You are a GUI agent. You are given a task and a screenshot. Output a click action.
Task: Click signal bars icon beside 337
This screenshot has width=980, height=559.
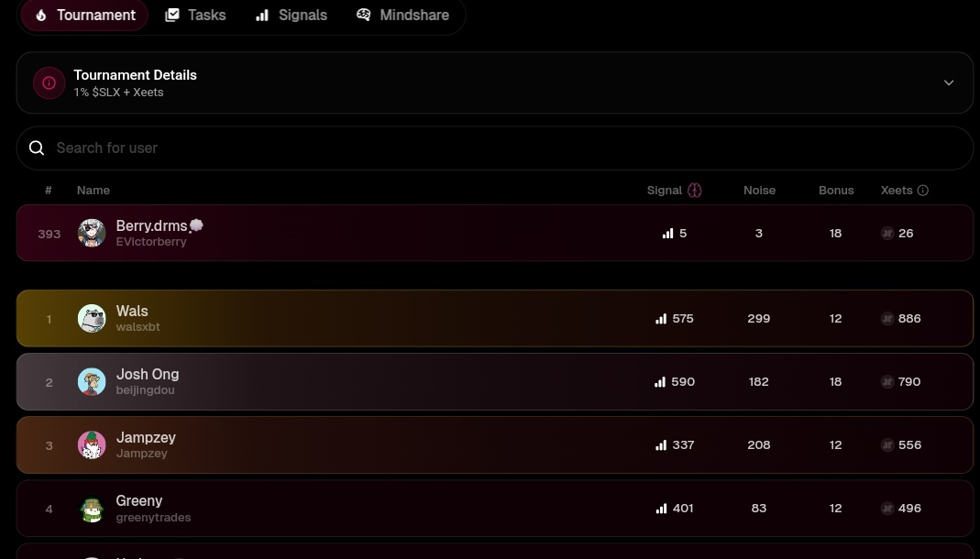pos(661,445)
